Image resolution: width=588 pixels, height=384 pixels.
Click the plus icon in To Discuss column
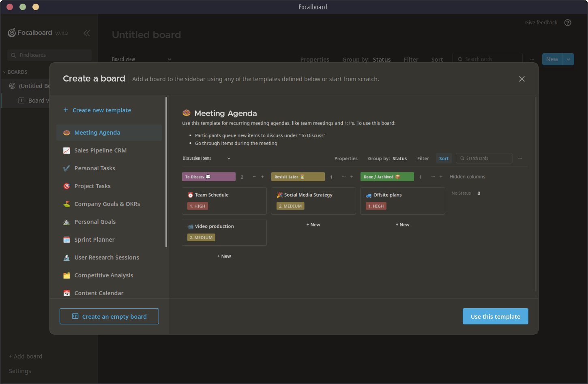(x=262, y=177)
